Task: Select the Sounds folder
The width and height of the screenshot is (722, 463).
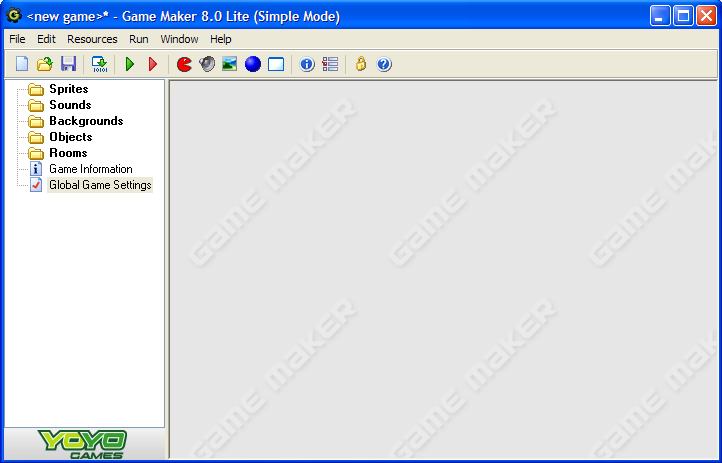Action: click(x=70, y=105)
